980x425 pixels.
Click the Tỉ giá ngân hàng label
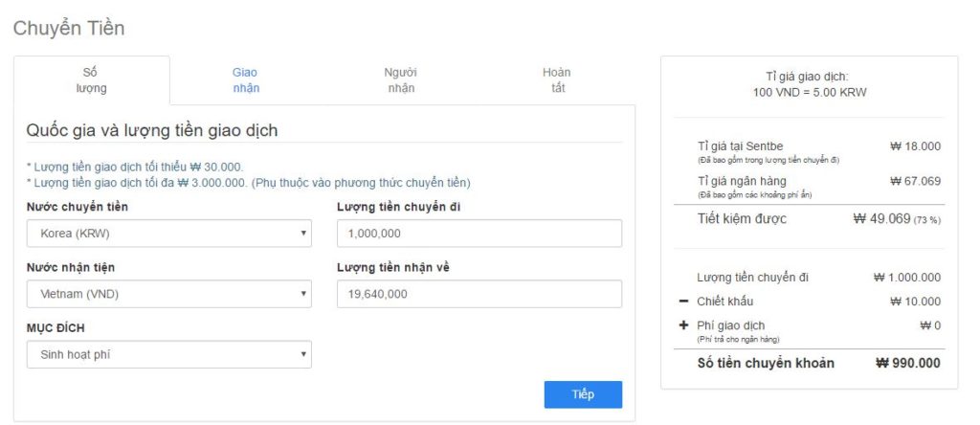tap(742, 181)
